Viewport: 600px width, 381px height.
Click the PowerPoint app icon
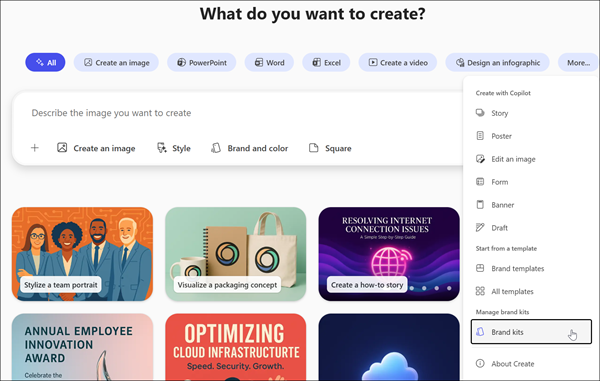(181, 62)
